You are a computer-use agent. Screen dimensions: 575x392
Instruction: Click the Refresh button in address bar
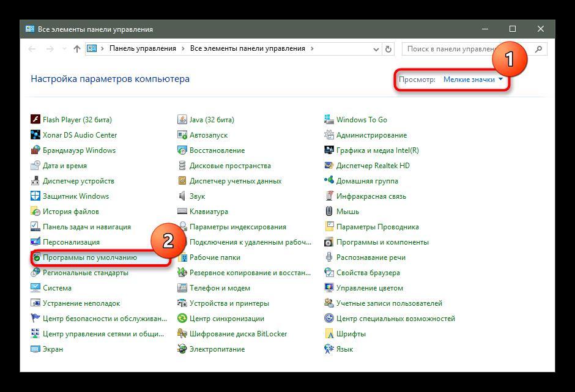click(x=388, y=49)
